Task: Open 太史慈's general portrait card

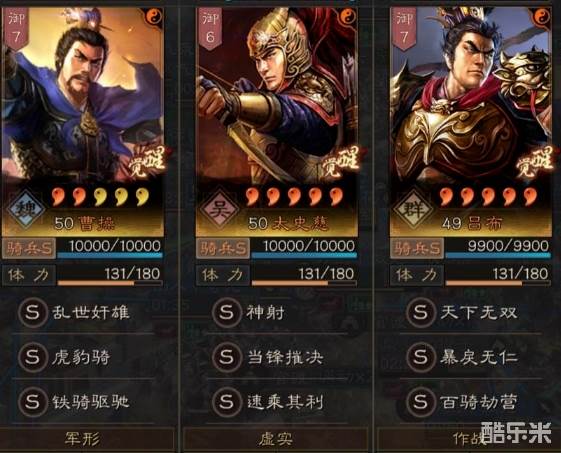Action: click(x=277, y=122)
